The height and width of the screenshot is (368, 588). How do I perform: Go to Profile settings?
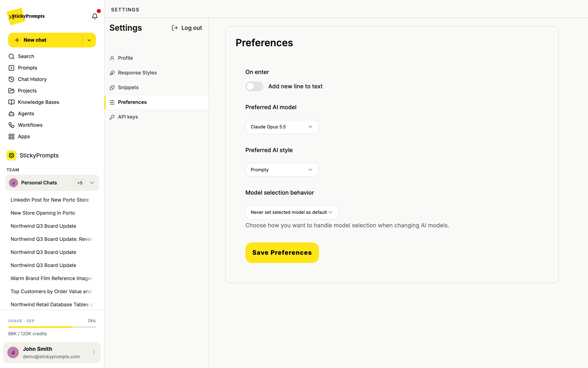click(x=157, y=58)
